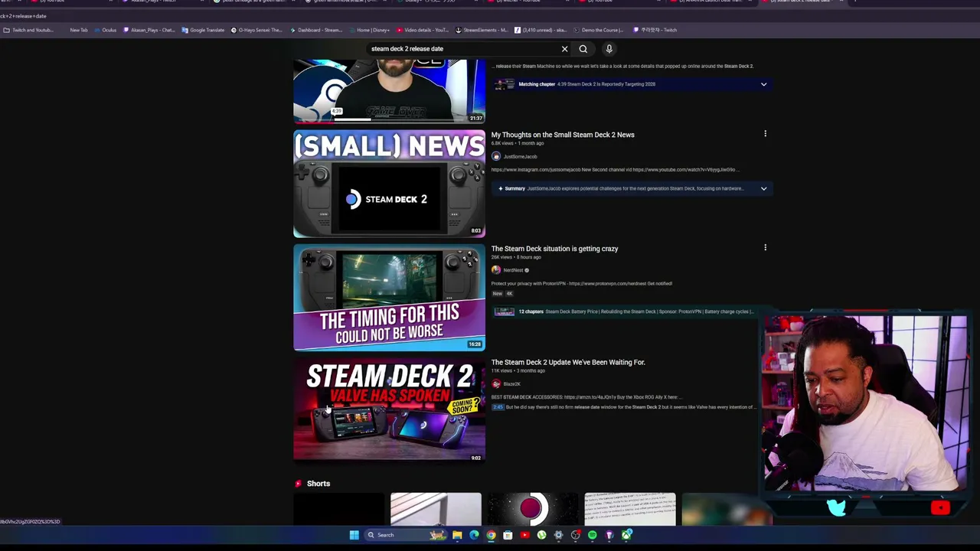The width and height of the screenshot is (980, 551).
Task: Open 'The Steam Deck 2 Update We've Been Waiting For.' title
Action: pos(568,362)
